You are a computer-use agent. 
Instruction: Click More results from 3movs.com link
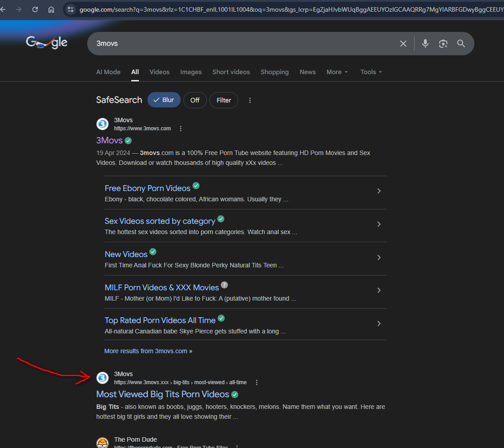pyautogui.click(x=148, y=351)
